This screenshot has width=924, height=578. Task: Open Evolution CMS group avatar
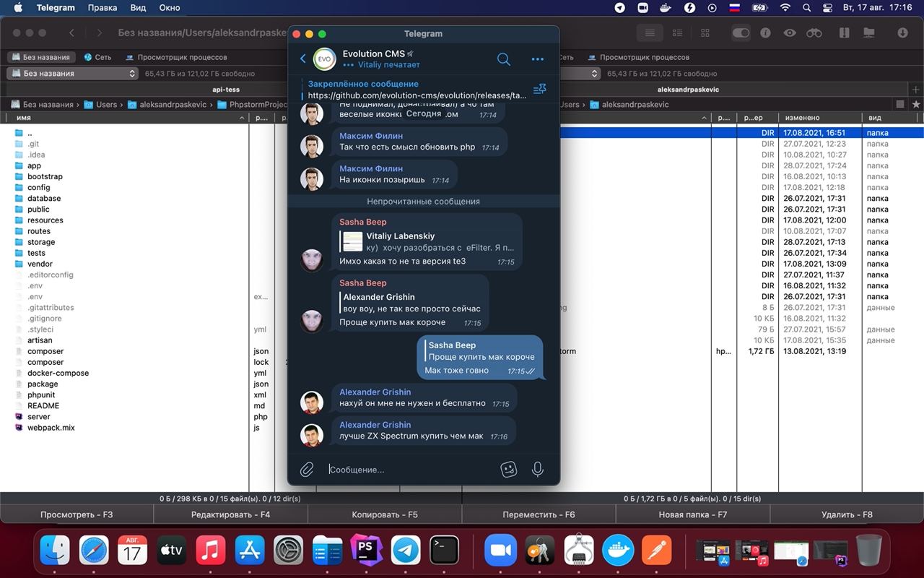coord(325,59)
